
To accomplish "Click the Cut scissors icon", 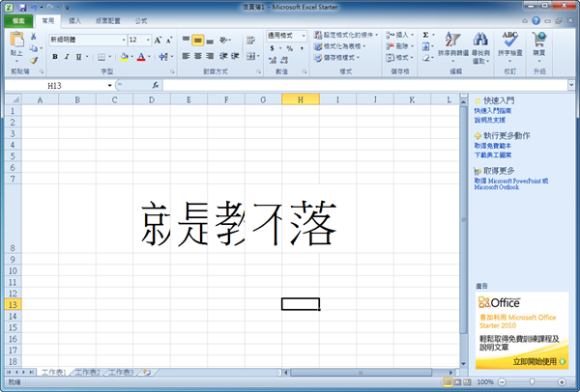I will (x=33, y=37).
